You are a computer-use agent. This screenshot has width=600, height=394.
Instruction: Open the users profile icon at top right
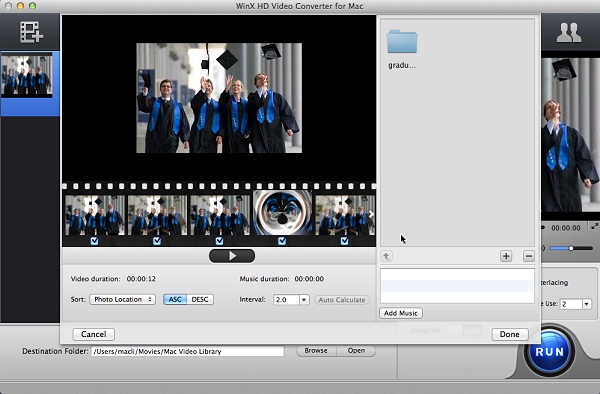pos(569,33)
